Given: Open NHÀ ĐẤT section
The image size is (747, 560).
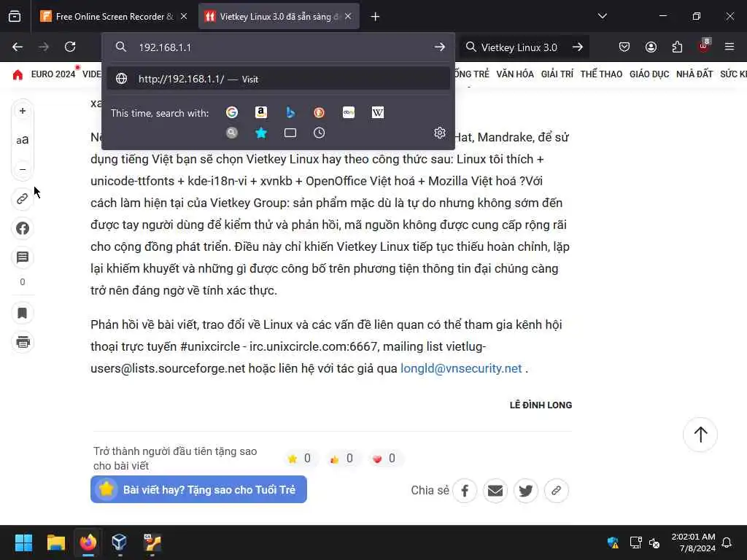Looking at the screenshot, I should [694, 74].
